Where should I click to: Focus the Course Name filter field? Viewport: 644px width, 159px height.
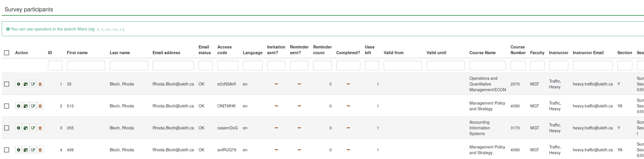point(488,66)
